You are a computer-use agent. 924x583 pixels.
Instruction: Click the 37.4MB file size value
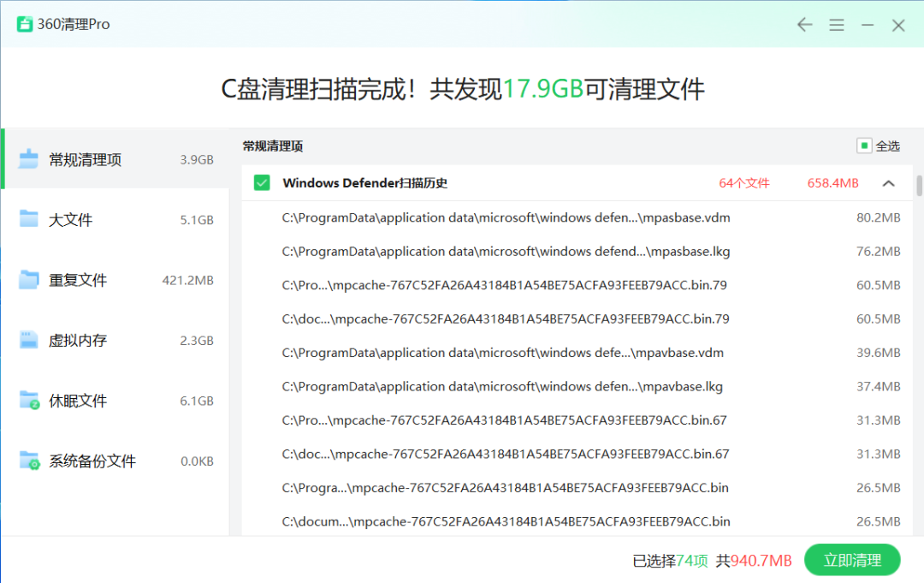[878, 386]
